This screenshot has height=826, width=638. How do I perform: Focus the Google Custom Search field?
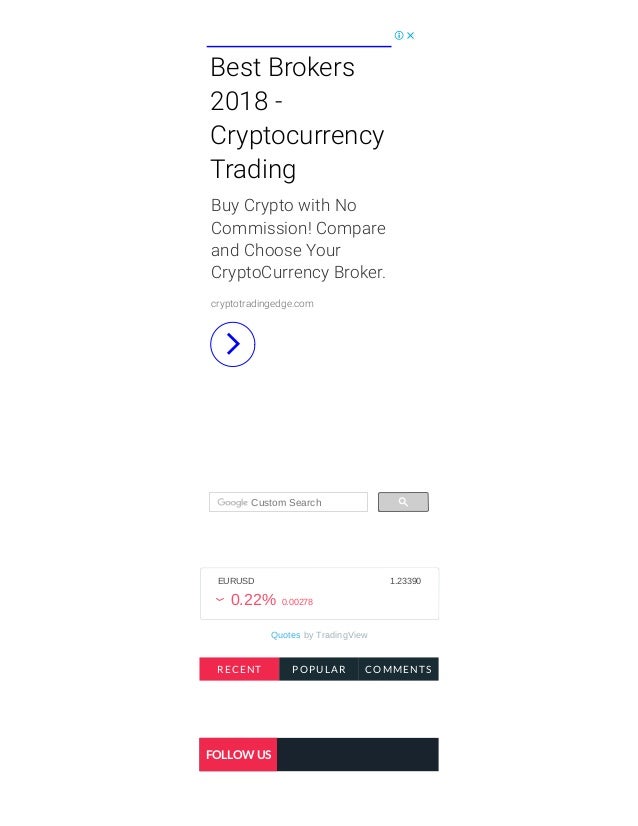[x=288, y=502]
